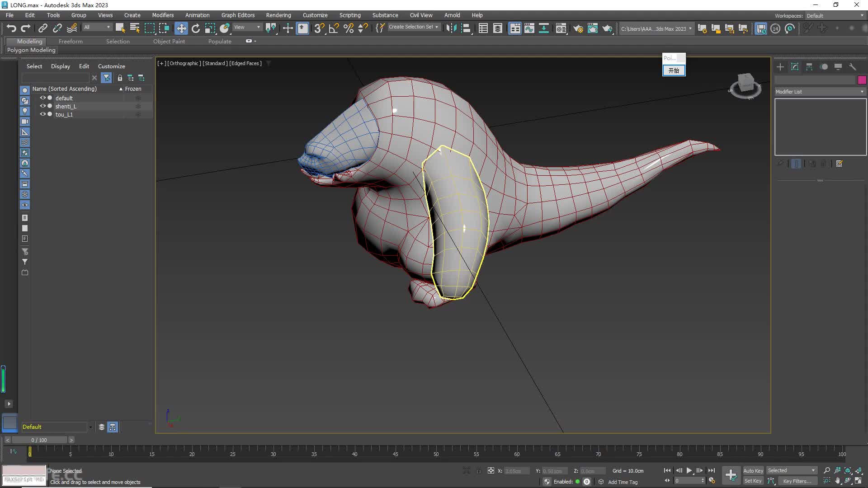
Task: Click the 开始 button
Action: pos(674,70)
